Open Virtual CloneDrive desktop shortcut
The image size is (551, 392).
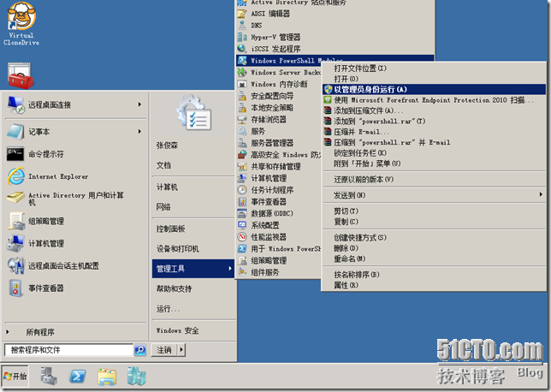pyautogui.click(x=21, y=23)
